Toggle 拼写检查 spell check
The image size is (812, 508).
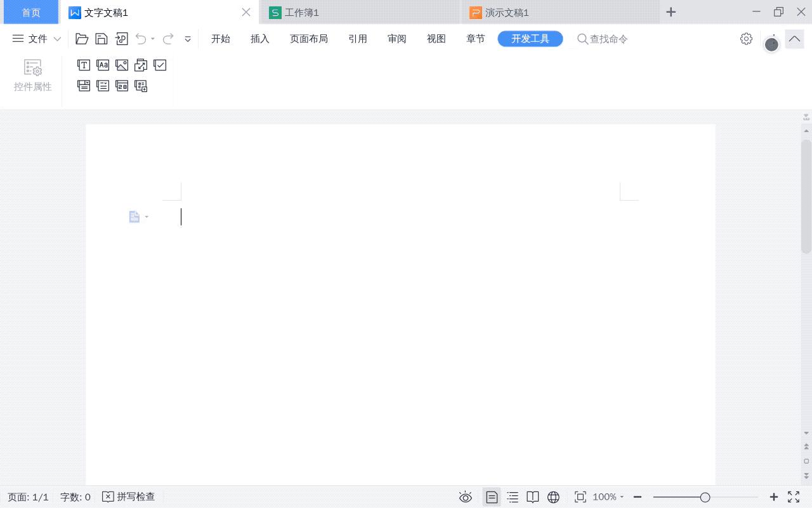coord(129,497)
